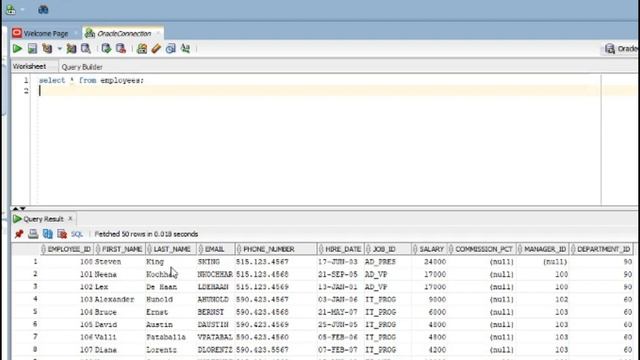Click the new connection icon at top left
The width and height of the screenshot is (640, 360).
click(11, 9)
